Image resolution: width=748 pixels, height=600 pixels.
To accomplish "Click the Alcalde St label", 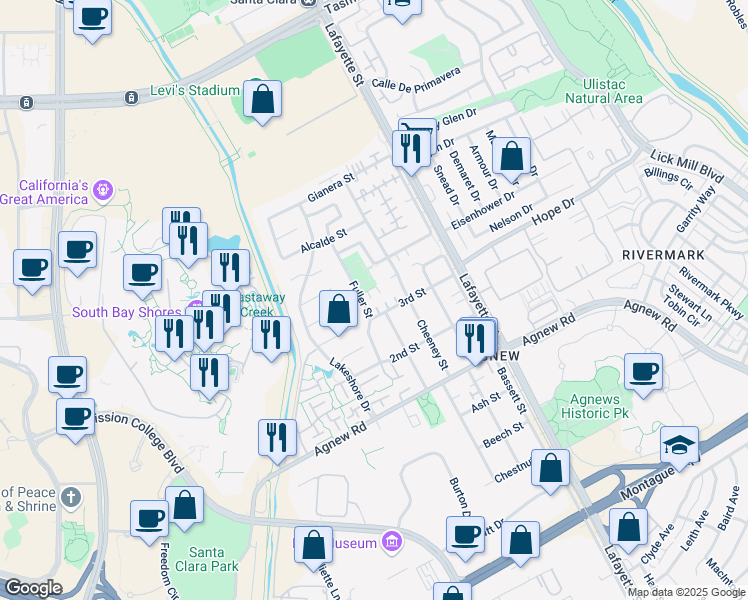I will [324, 241].
